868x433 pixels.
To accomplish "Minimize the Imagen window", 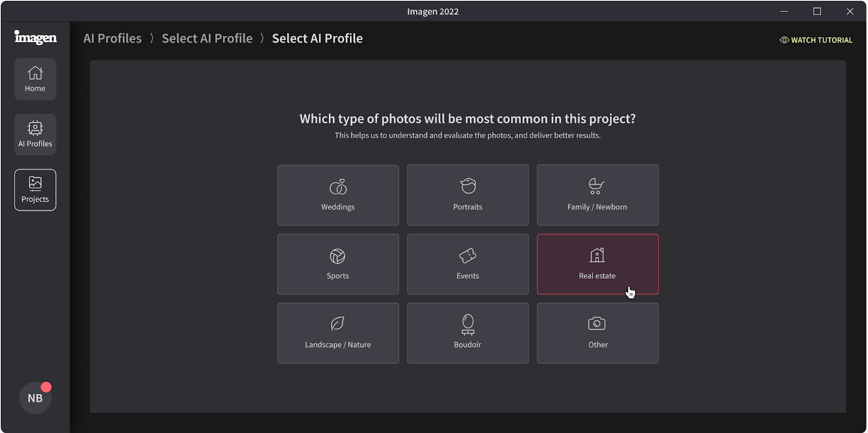I will coord(784,11).
